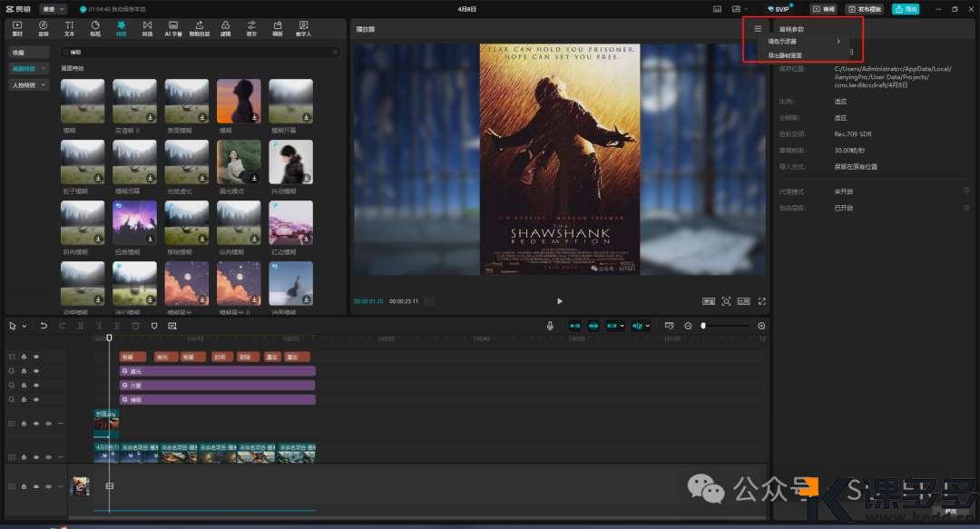Open the selection tool dropdown arrow in timeline

[24, 326]
